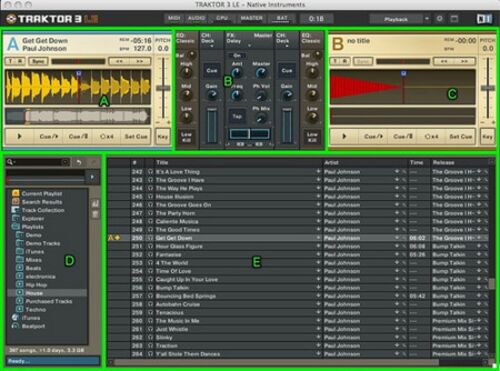Activate the x4 loop on Deck B
The image size is (500, 371).
(431, 136)
